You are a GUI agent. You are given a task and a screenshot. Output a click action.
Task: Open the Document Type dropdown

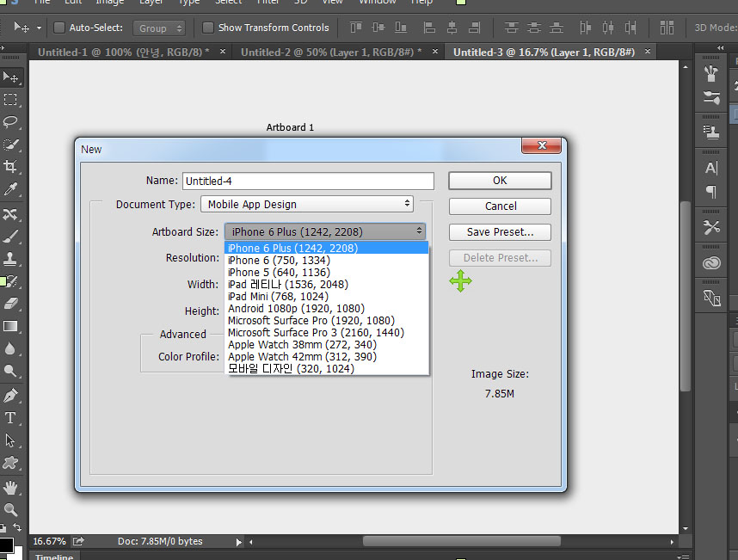coord(307,205)
